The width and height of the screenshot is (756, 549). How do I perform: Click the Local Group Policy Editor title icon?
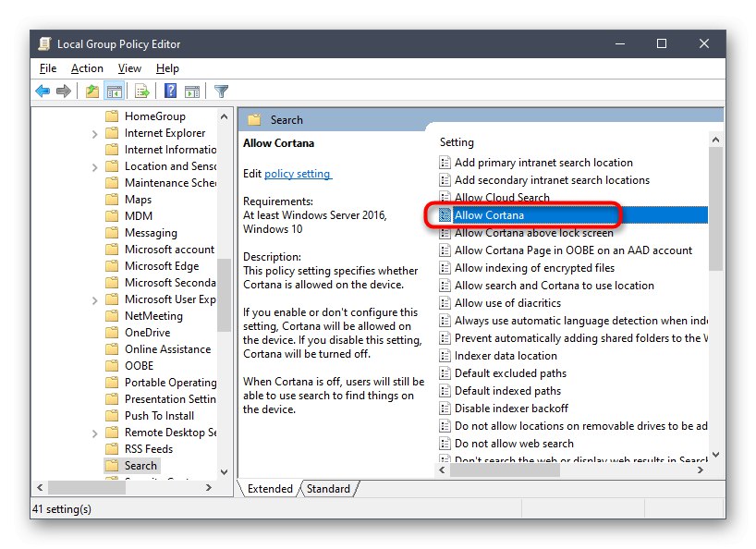coord(44,43)
